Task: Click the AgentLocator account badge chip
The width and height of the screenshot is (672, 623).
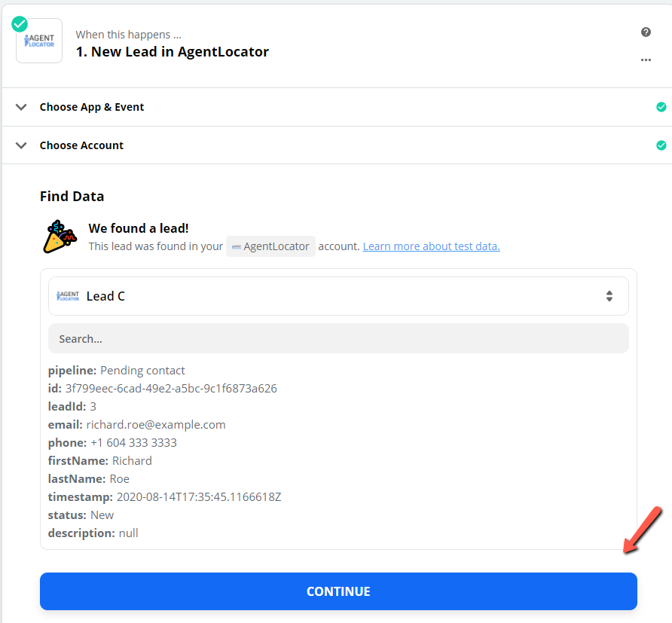Action: (270, 246)
